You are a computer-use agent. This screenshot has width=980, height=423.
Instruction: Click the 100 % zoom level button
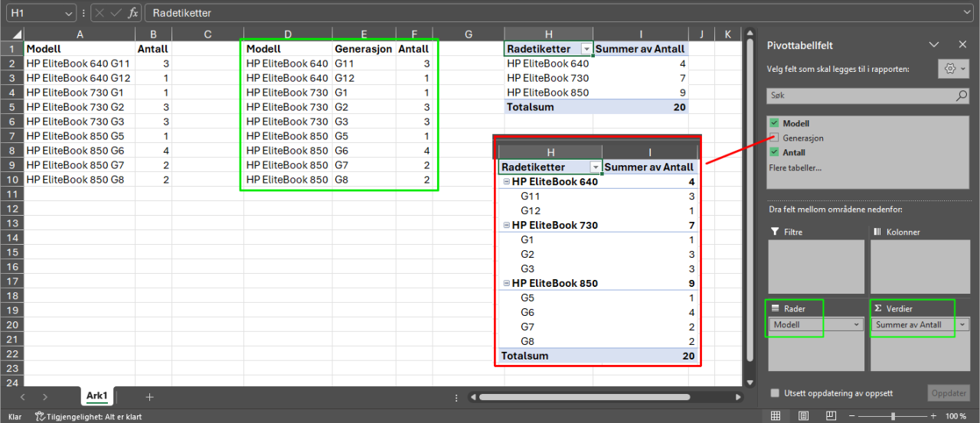pyautogui.click(x=956, y=416)
